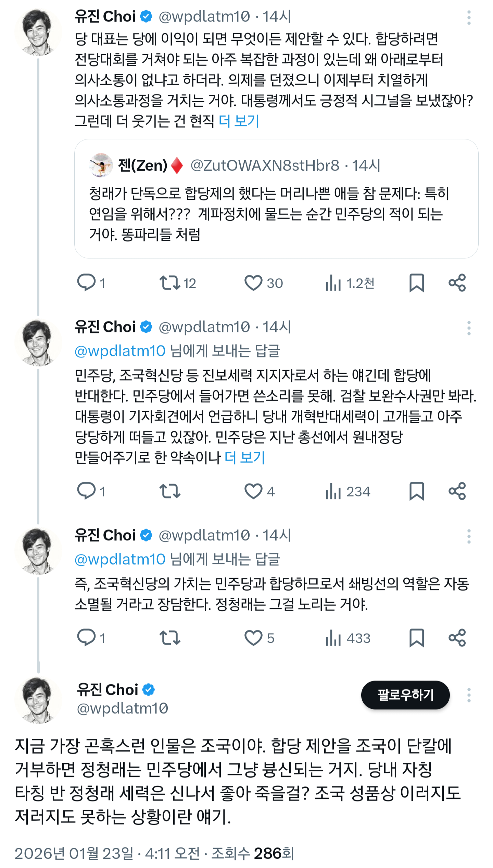Retweet the first tweet with 12 reposts

coord(170,283)
